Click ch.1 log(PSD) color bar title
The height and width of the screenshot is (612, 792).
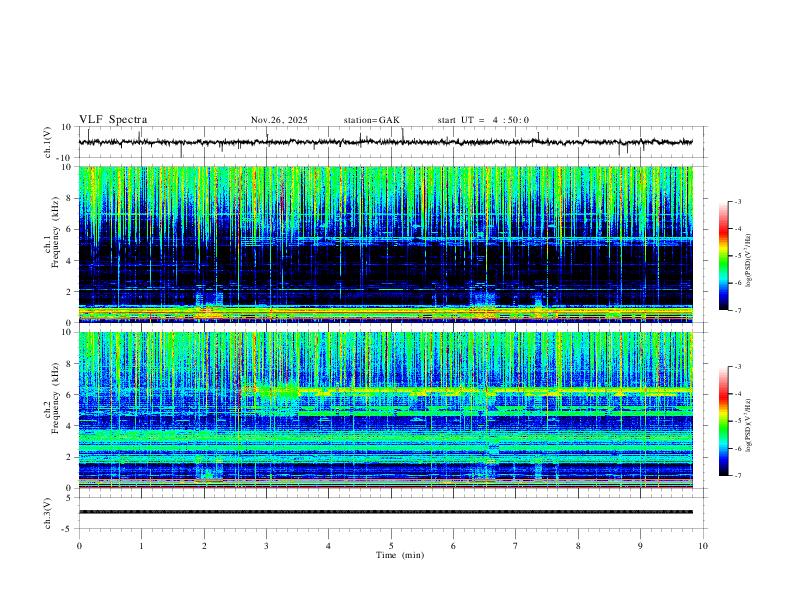click(749, 260)
